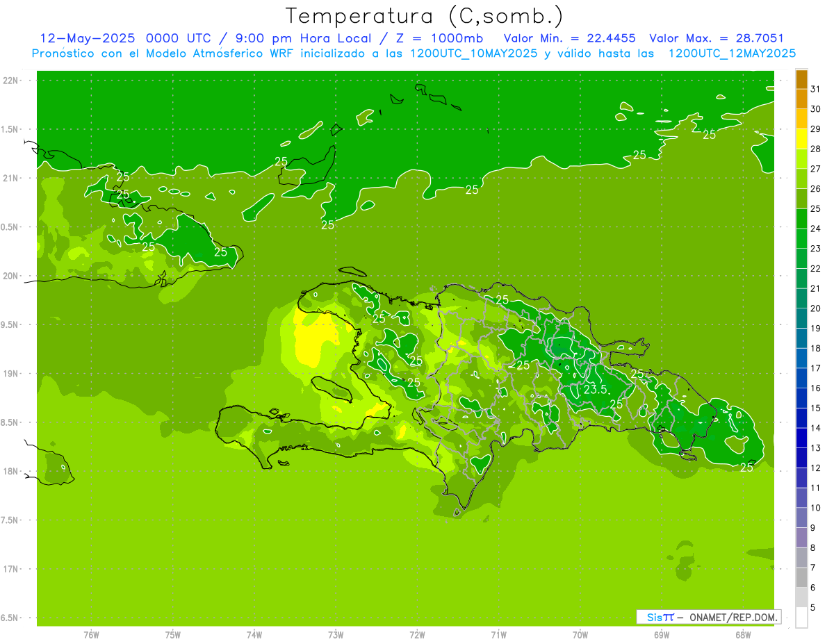This screenshot has width=834, height=644.
Task: Click the title "Temperatura (C,somb.)"
Action: click(x=425, y=16)
